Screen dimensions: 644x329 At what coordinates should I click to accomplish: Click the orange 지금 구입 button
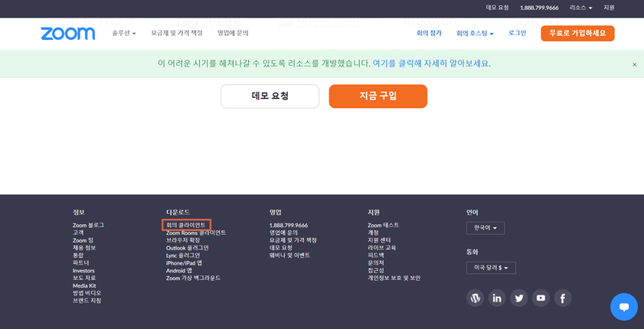coord(378,96)
